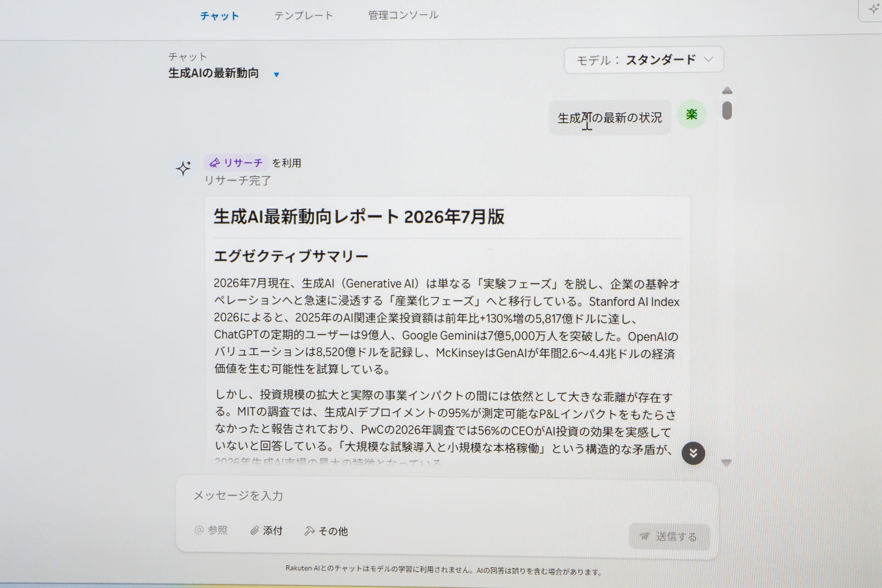Click the scrollbar up arrow
The height and width of the screenshot is (588, 882).
(727, 90)
